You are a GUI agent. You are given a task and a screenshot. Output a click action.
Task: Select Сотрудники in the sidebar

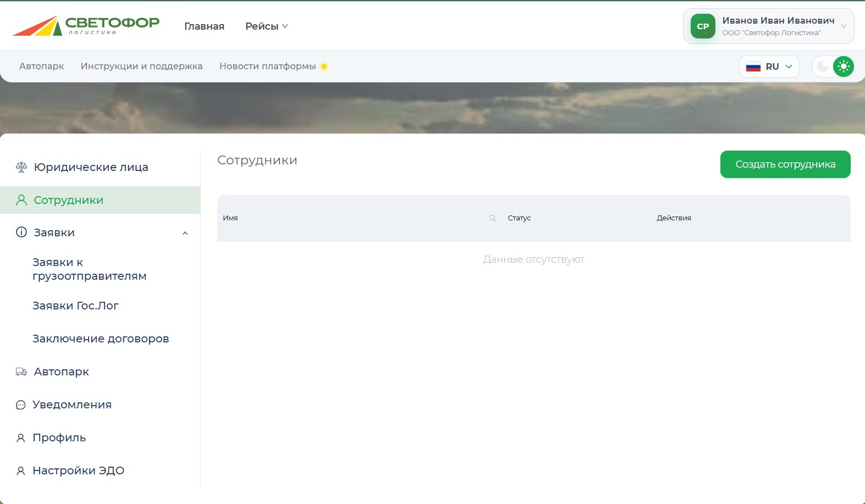click(100, 200)
